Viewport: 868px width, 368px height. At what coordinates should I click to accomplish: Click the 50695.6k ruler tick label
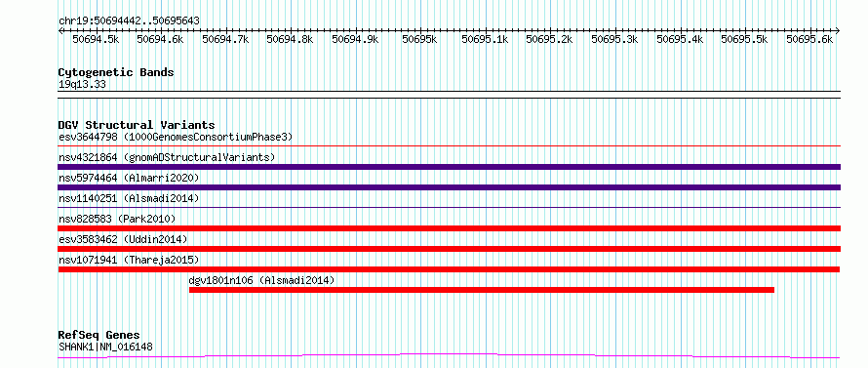click(x=809, y=39)
